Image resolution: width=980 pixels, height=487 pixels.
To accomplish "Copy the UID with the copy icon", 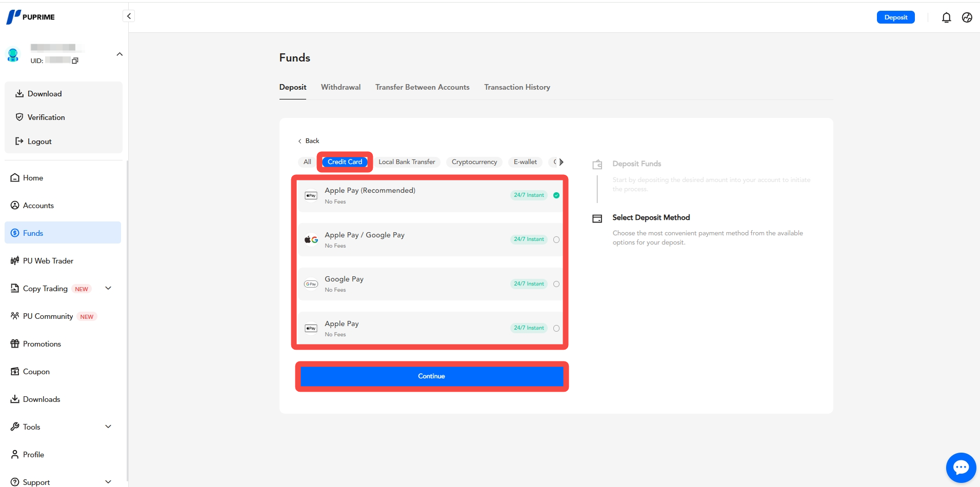I will click(x=75, y=60).
